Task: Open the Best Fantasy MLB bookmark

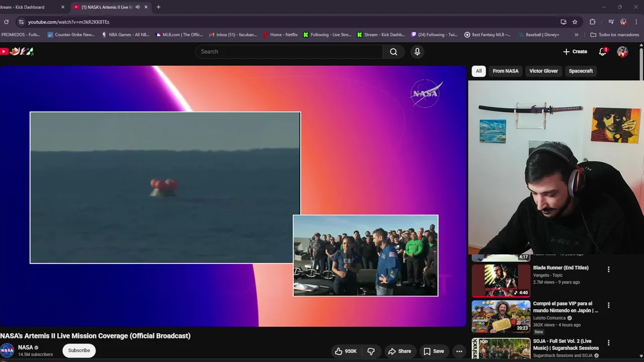Action: click(x=488, y=35)
